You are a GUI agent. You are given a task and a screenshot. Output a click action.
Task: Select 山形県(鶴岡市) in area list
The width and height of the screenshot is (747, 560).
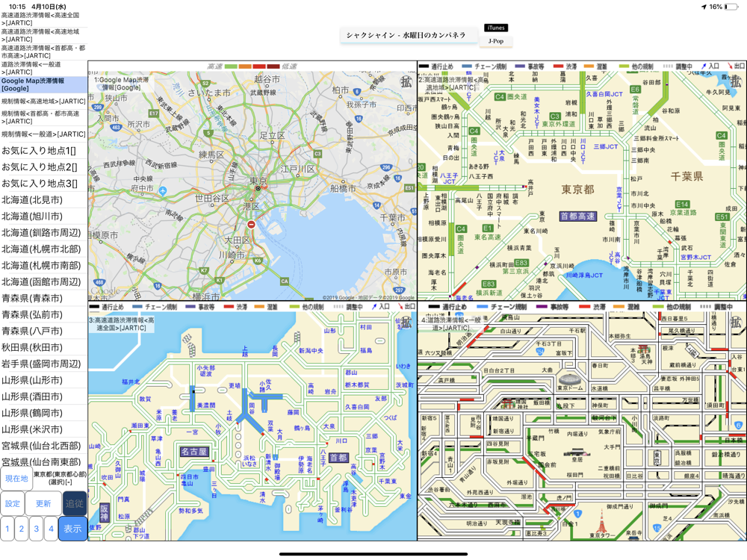click(x=43, y=413)
